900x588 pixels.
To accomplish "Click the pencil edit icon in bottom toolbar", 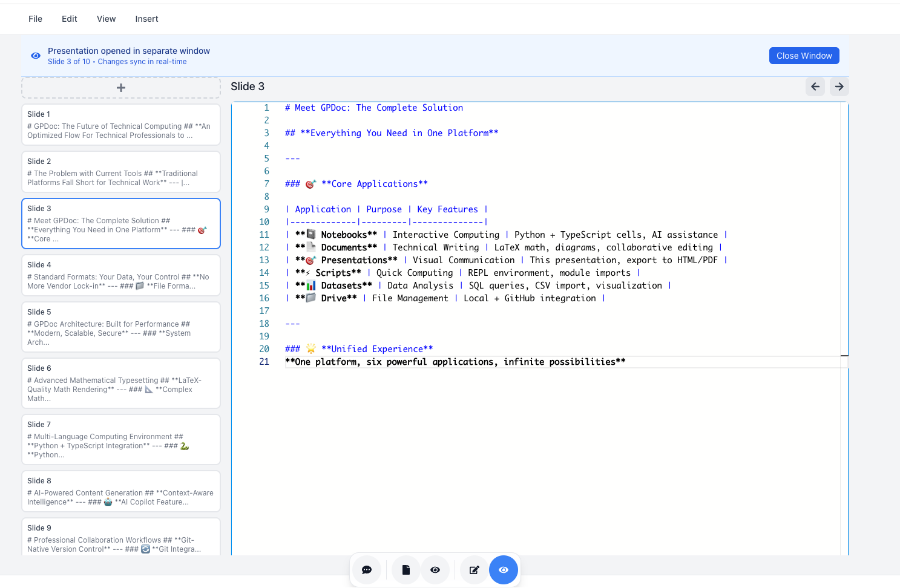I will (x=475, y=570).
